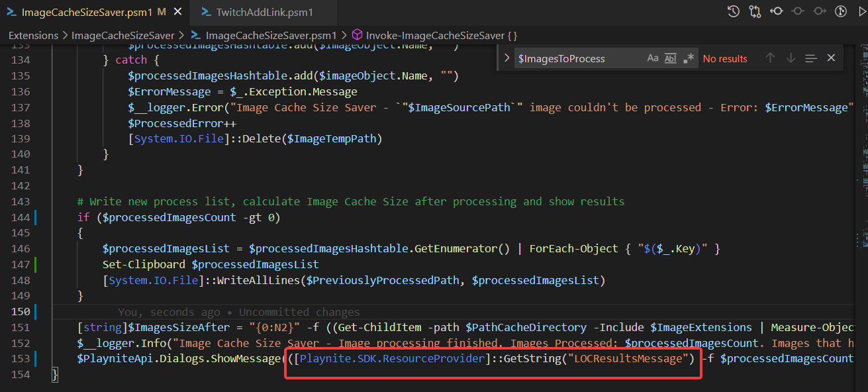Enable Use Regular Expression in search

(x=689, y=58)
